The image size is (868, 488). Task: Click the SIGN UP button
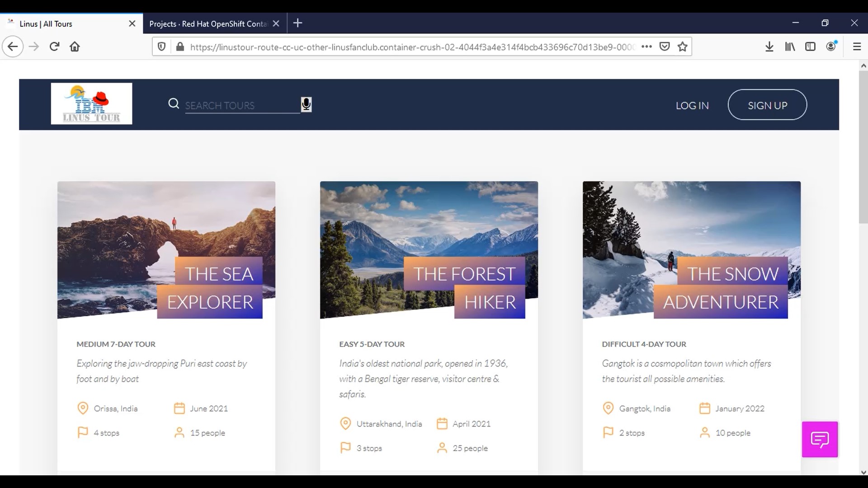point(767,105)
